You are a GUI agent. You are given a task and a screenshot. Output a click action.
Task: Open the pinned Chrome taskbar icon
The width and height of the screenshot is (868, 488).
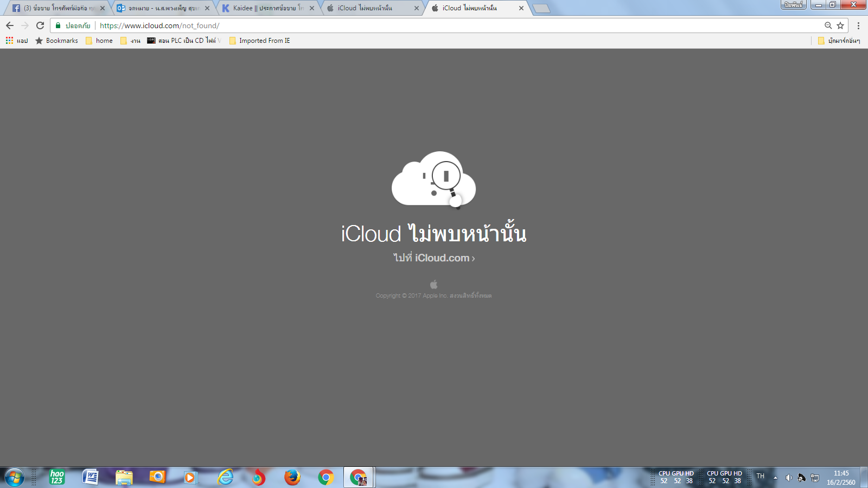coord(326,478)
